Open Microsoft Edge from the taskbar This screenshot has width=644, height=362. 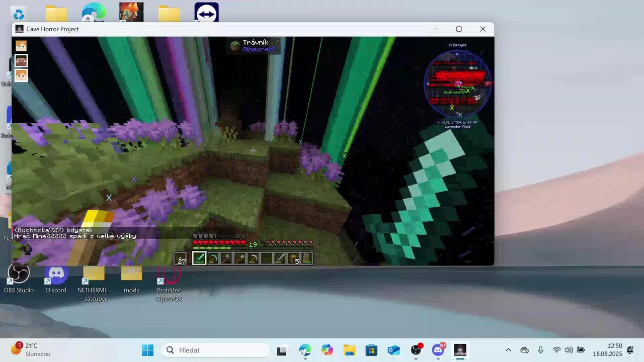tap(305, 350)
